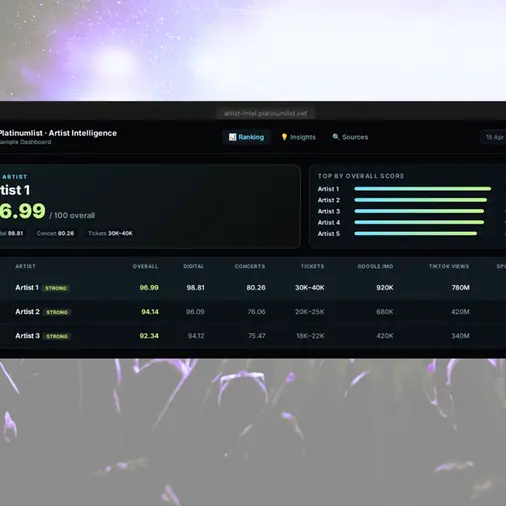Click concerts score 75.47
Image resolution: width=506 pixels, height=506 pixels.
[257, 336]
